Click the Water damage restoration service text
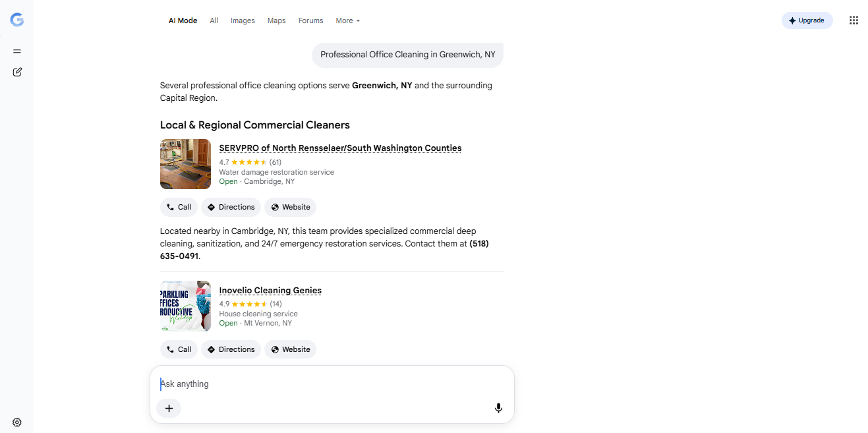The image size is (868, 433). coord(276,172)
